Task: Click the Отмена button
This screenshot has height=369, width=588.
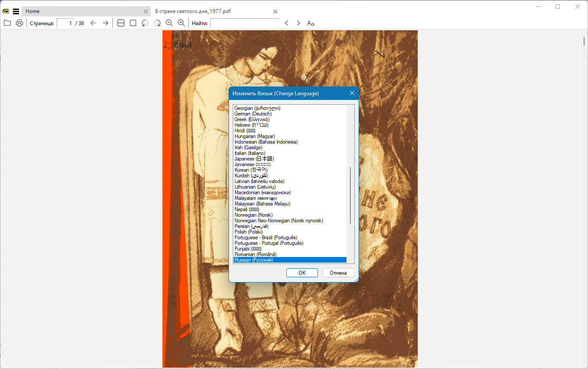Action: click(338, 273)
